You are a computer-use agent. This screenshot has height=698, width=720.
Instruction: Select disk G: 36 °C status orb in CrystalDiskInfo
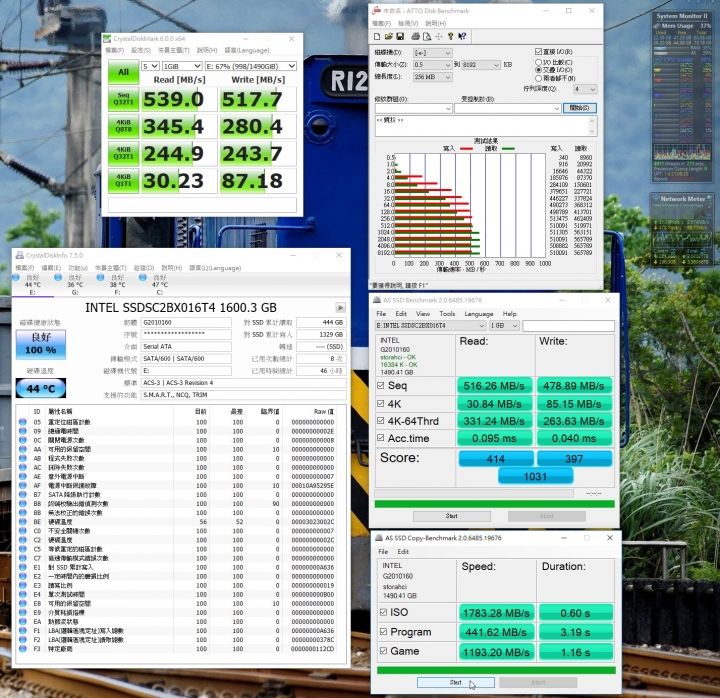point(58,277)
